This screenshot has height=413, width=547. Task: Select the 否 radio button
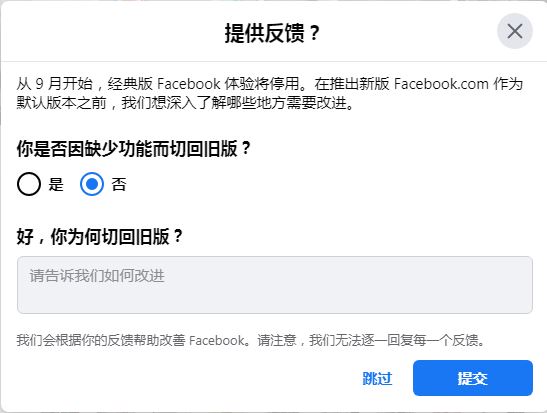point(92,184)
